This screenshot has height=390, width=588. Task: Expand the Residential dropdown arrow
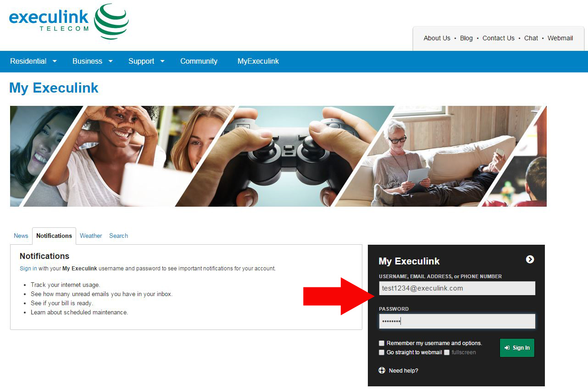[x=55, y=61]
